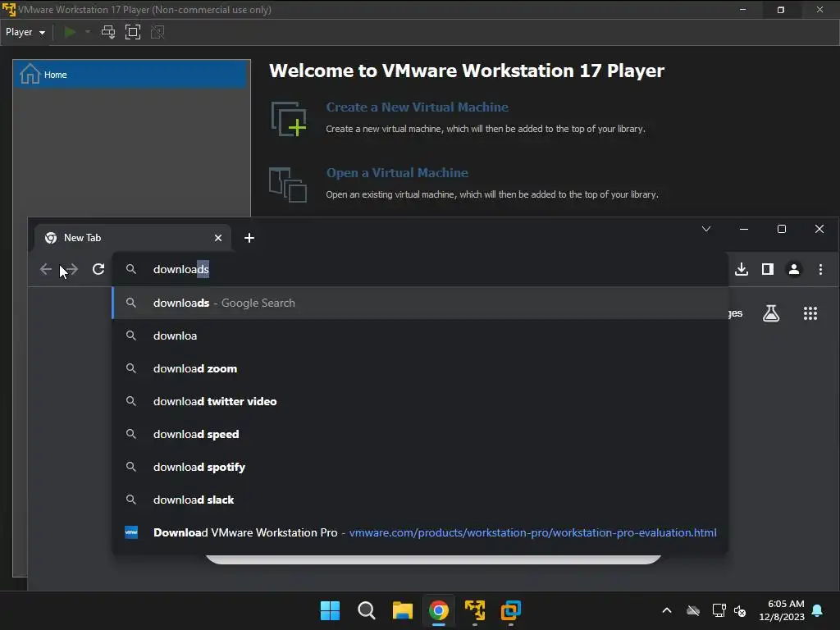Click the network display tray icon
The width and height of the screenshot is (840, 630).
tap(719, 610)
